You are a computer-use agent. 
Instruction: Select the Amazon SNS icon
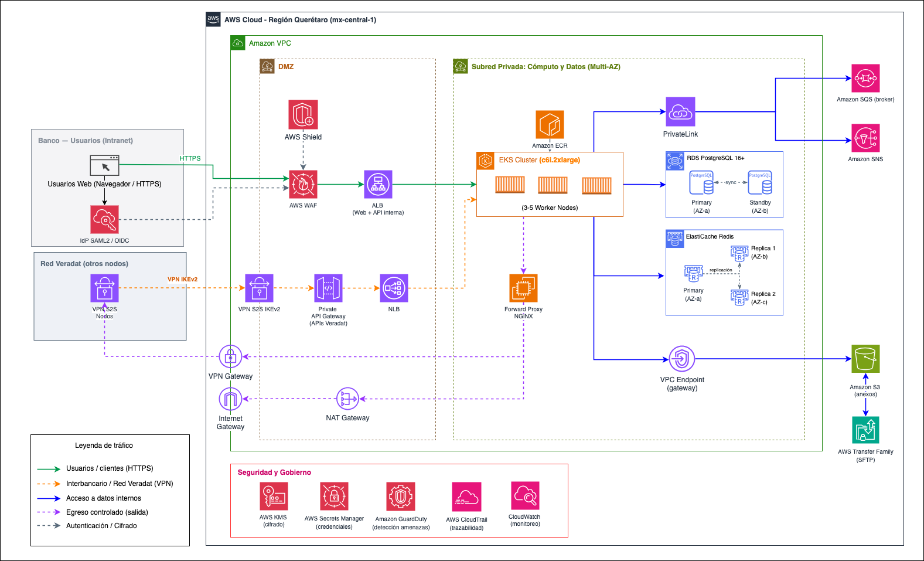tap(865, 138)
